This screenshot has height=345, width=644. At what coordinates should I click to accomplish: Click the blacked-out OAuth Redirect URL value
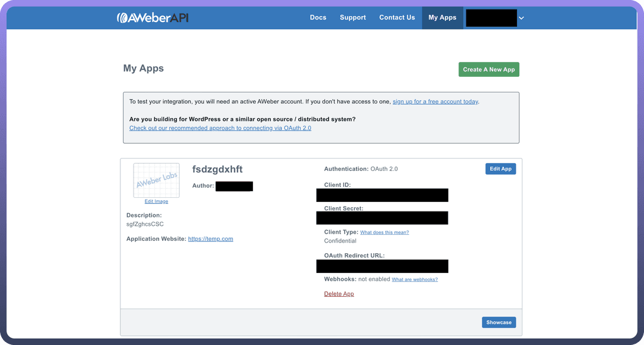(x=382, y=266)
